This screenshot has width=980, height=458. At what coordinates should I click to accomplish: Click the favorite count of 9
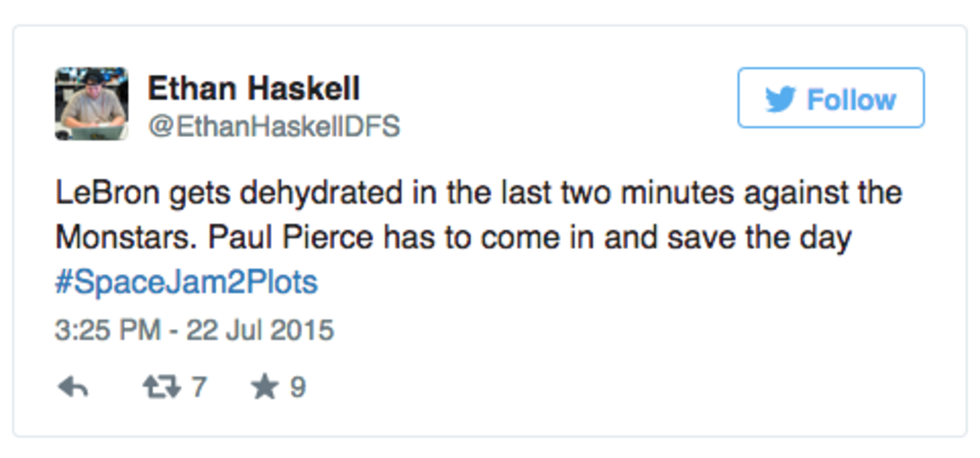click(x=297, y=387)
